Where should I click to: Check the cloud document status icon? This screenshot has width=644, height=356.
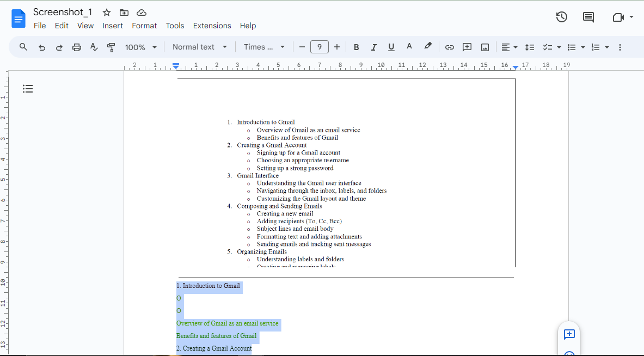(142, 13)
